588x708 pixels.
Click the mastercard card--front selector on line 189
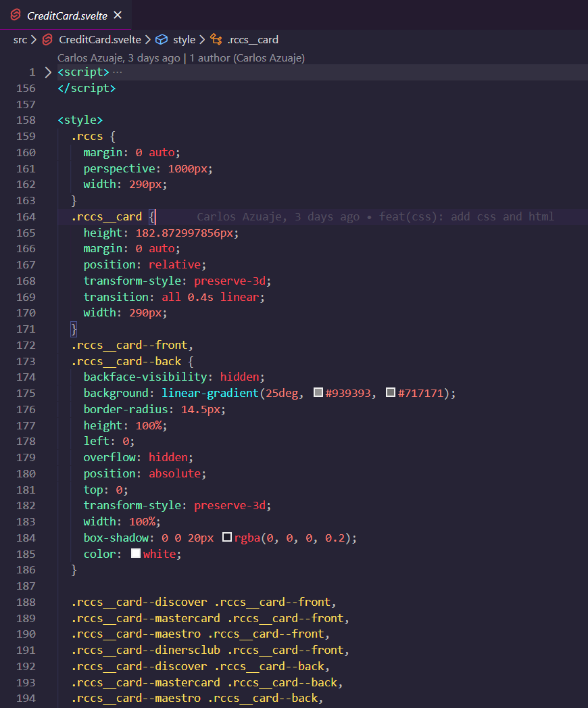click(210, 618)
